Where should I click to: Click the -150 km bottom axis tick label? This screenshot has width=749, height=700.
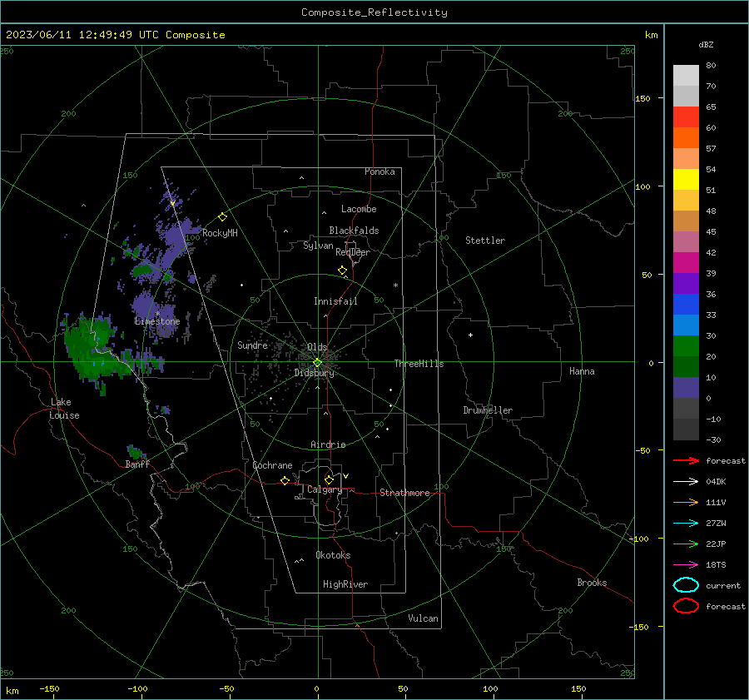tap(49, 688)
